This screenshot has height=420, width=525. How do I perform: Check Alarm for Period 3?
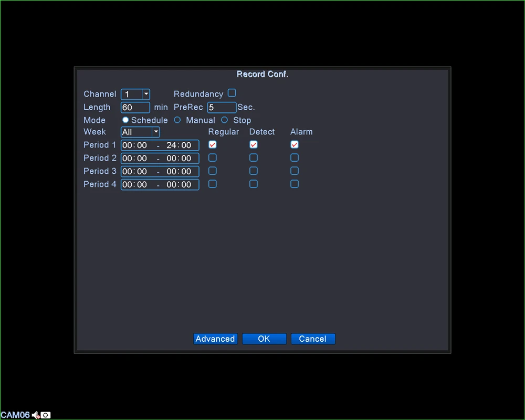pos(295,171)
